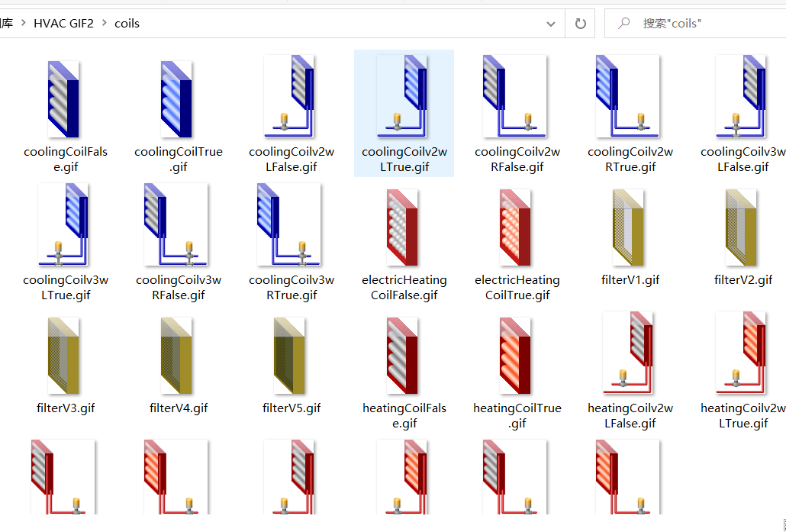Viewport: 786px width, 532px height.
Task: Expand chevron before HVAC GIF2 breadcrumb
Action: click(x=24, y=23)
